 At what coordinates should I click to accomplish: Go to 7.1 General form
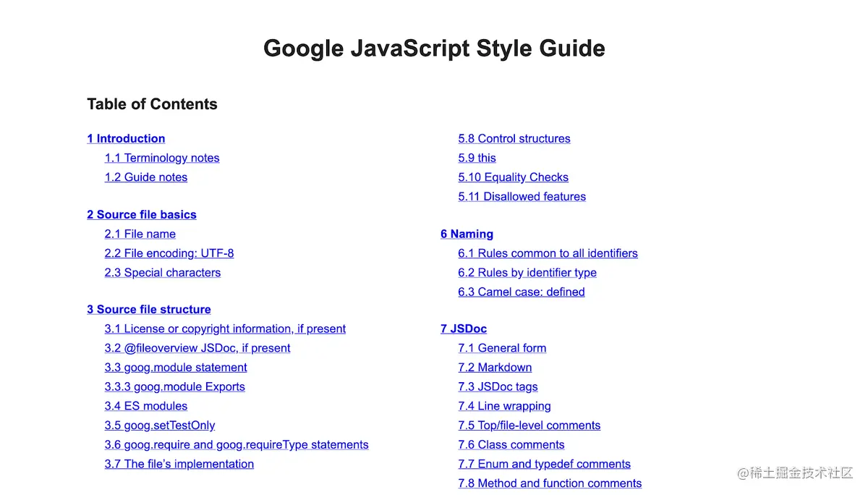[x=502, y=348]
